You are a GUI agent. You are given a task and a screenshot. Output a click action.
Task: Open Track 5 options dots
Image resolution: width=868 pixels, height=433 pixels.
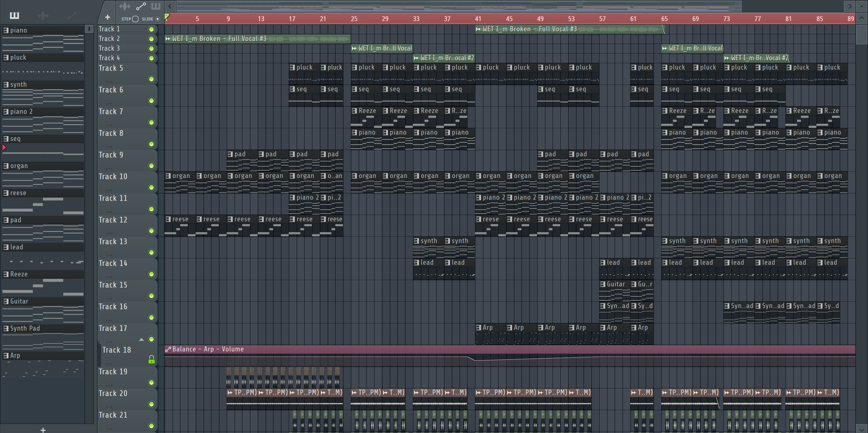point(109,82)
